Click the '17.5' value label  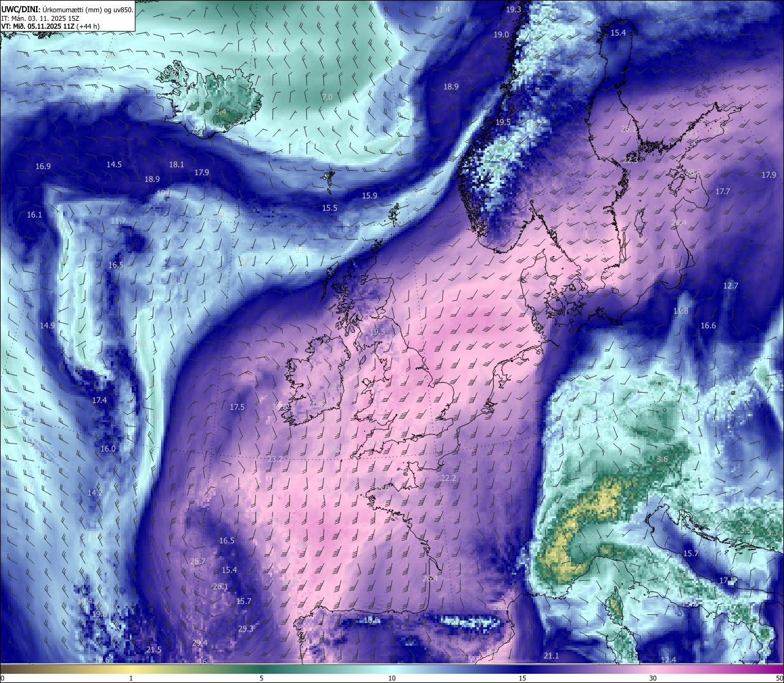(x=237, y=407)
